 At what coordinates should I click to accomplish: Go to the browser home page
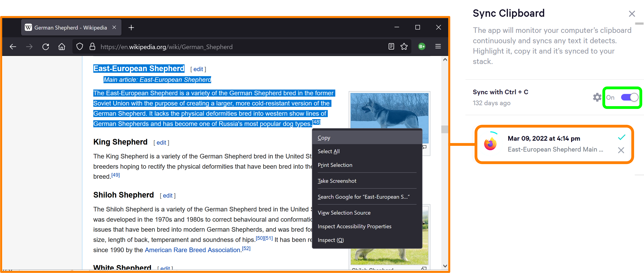[62, 47]
